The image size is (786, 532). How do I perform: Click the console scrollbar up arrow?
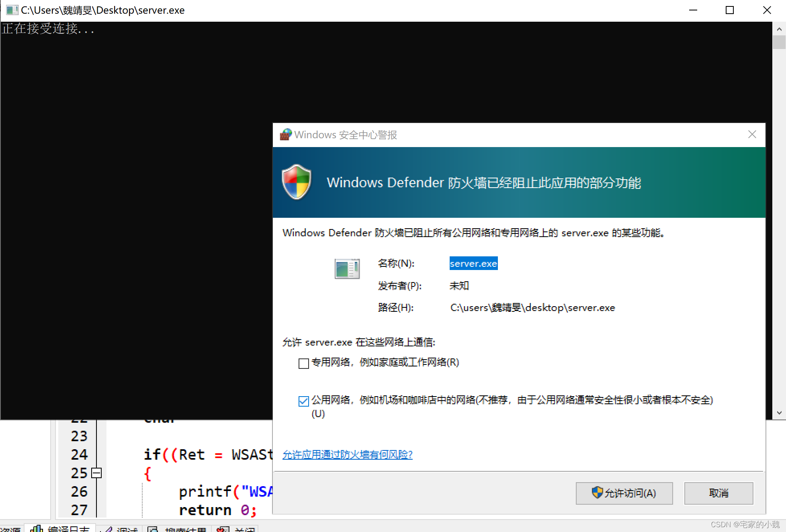point(779,29)
